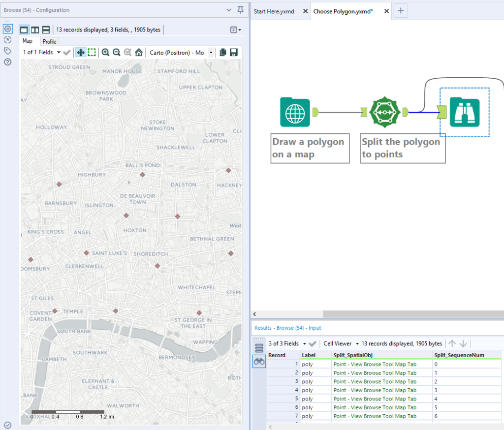
Task: Toggle the pan map tool
Action: point(80,52)
